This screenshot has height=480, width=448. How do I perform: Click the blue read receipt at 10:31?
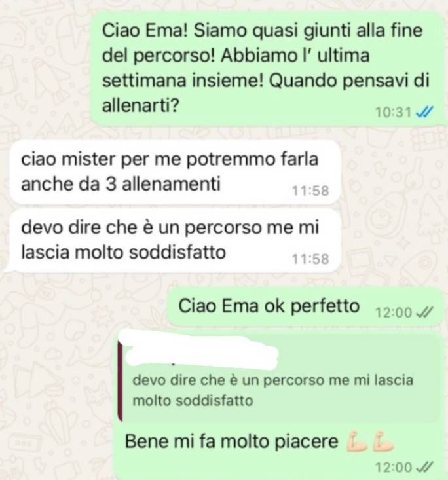[424, 113]
